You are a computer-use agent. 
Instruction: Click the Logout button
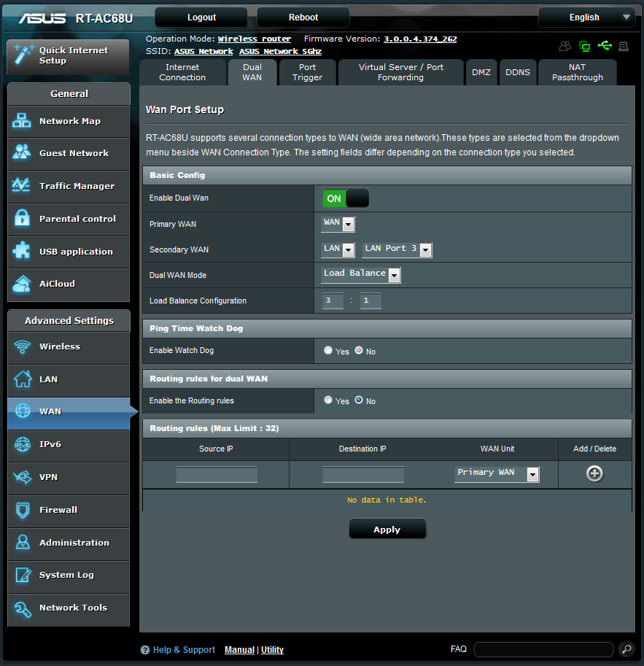(201, 18)
